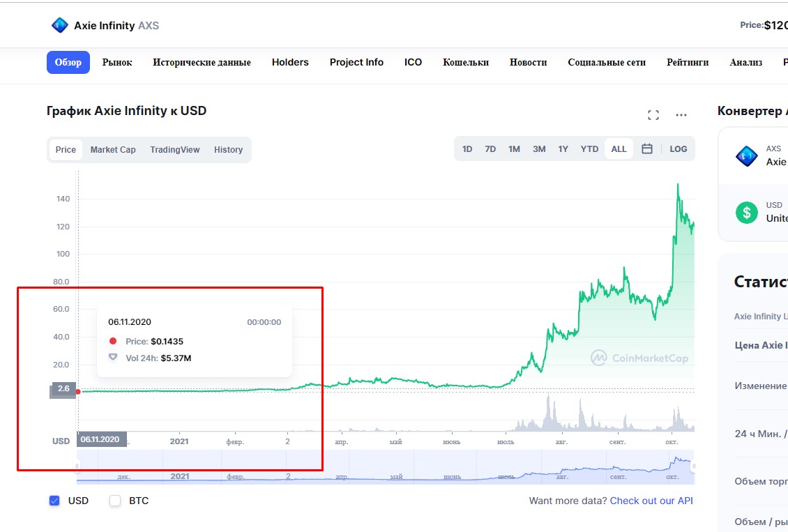
Task: Select the Price chart view
Action: click(66, 150)
